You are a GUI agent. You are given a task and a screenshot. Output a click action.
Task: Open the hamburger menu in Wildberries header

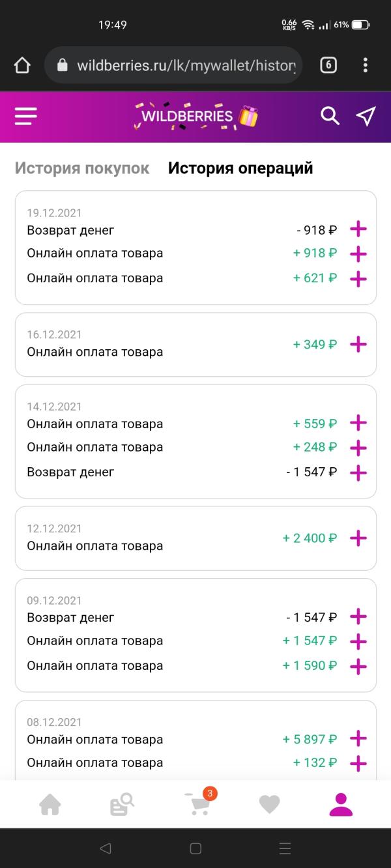(x=26, y=117)
